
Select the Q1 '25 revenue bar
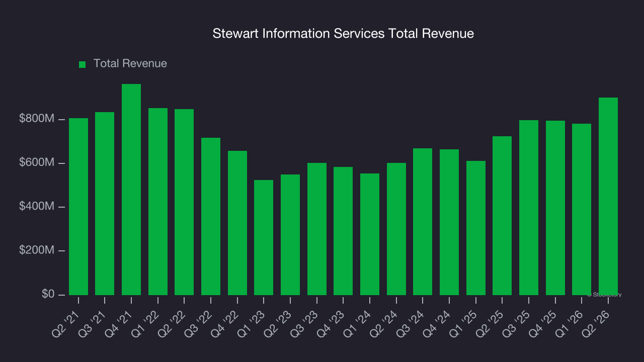[476, 228]
